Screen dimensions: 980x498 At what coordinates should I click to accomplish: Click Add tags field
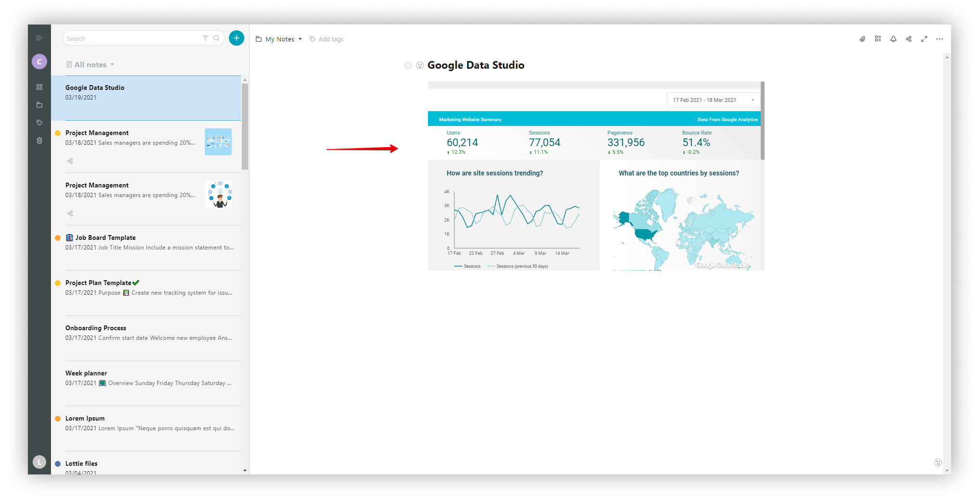point(331,39)
